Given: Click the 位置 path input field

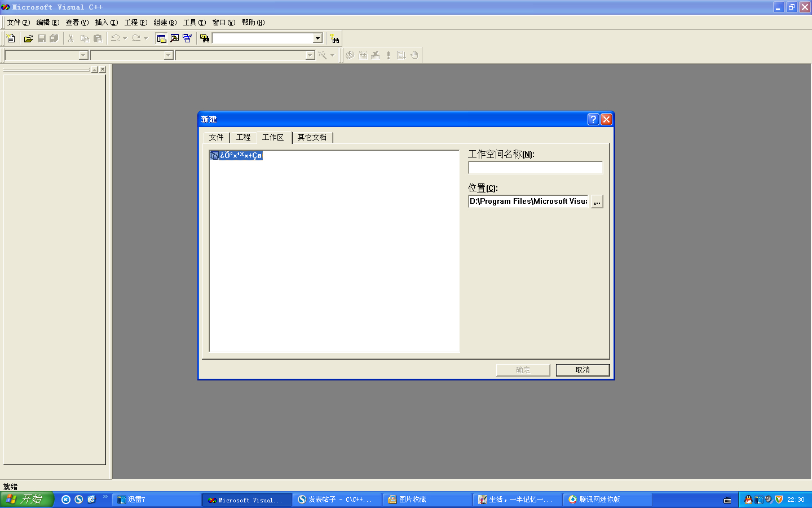Looking at the screenshot, I should 528,202.
